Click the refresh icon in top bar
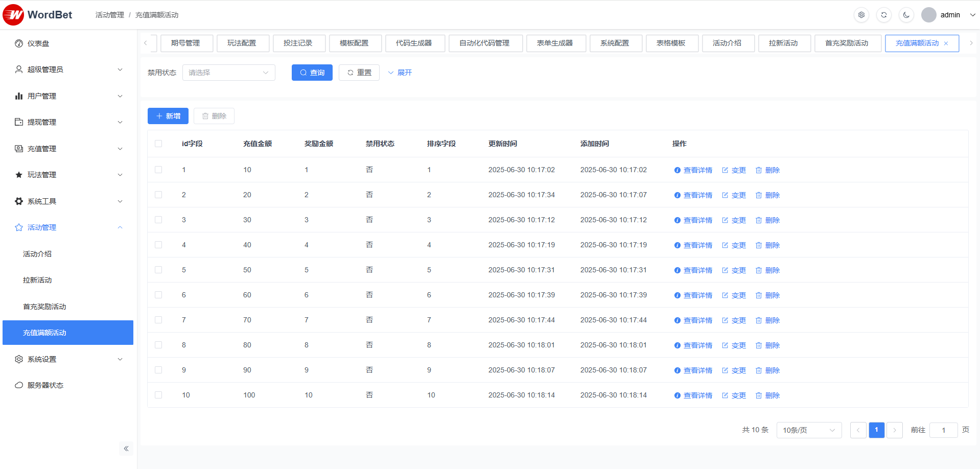This screenshot has width=980, height=469. (884, 15)
